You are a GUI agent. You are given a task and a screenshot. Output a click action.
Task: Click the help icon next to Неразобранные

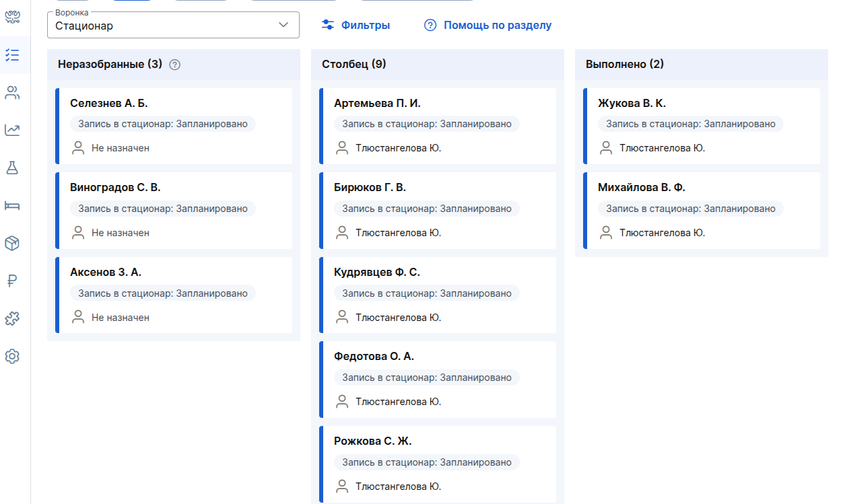(175, 65)
